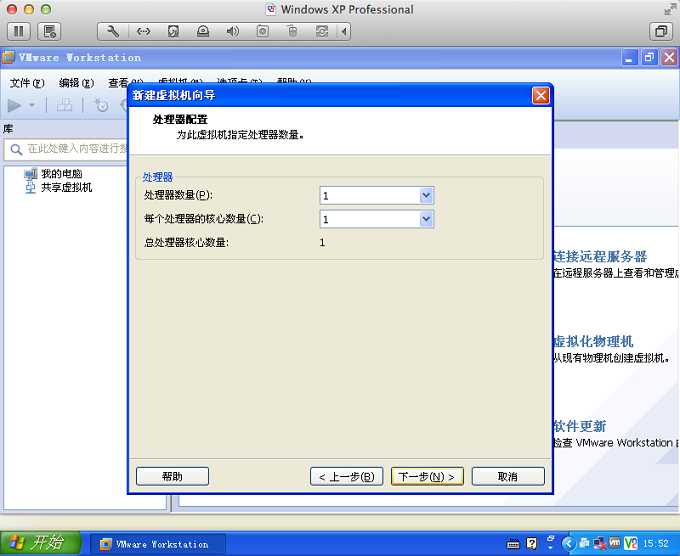Open the 编辑 menu

(76, 83)
